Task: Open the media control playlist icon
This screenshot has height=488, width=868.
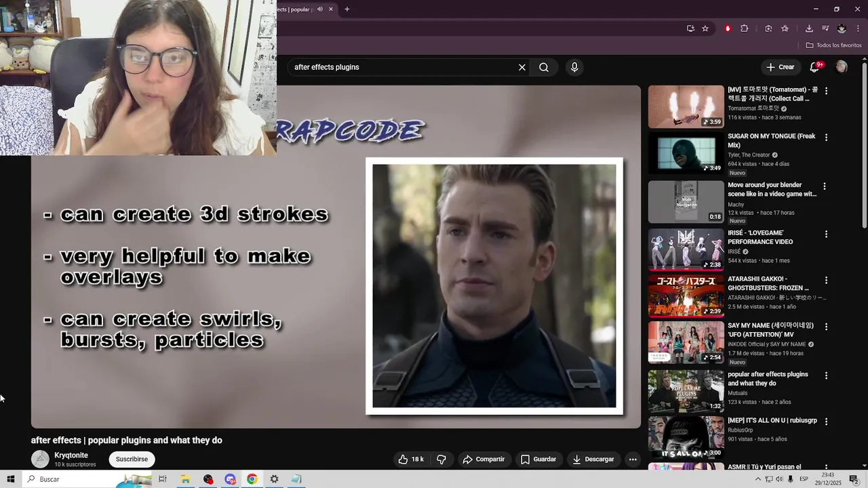Action: (825, 28)
